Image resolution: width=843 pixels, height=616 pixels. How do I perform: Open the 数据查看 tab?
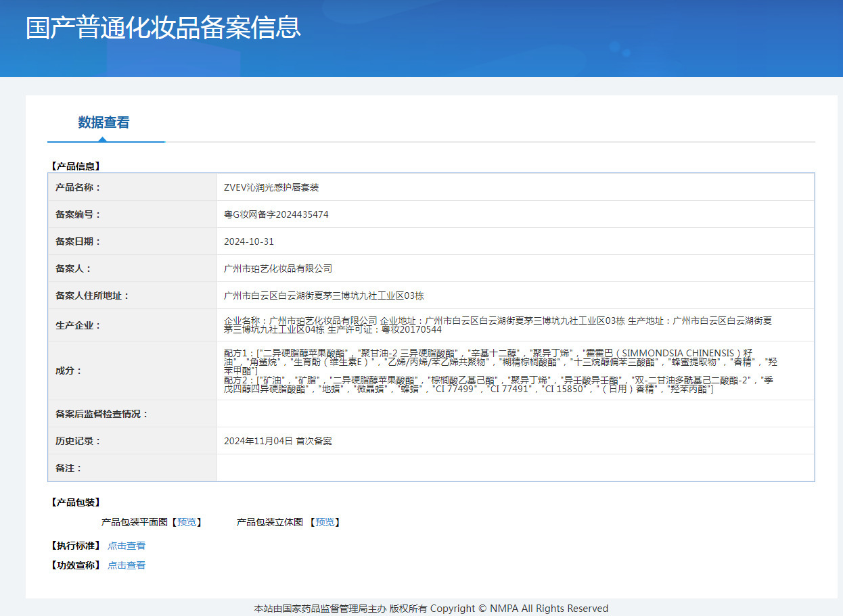(x=104, y=122)
